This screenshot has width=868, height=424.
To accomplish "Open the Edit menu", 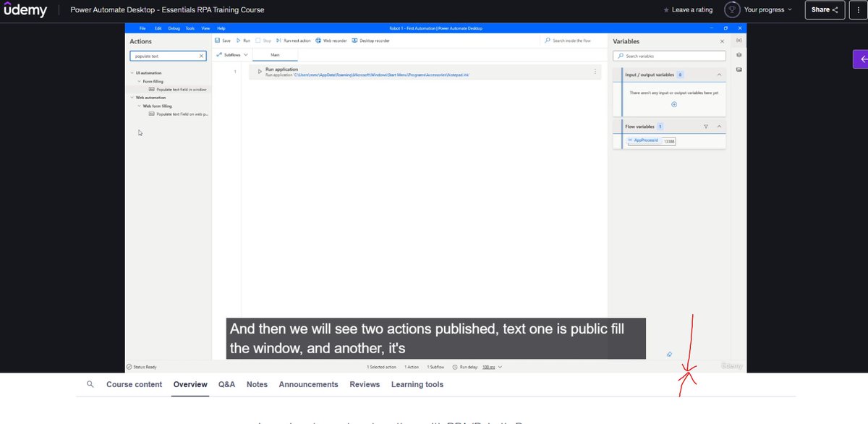I will (x=158, y=27).
